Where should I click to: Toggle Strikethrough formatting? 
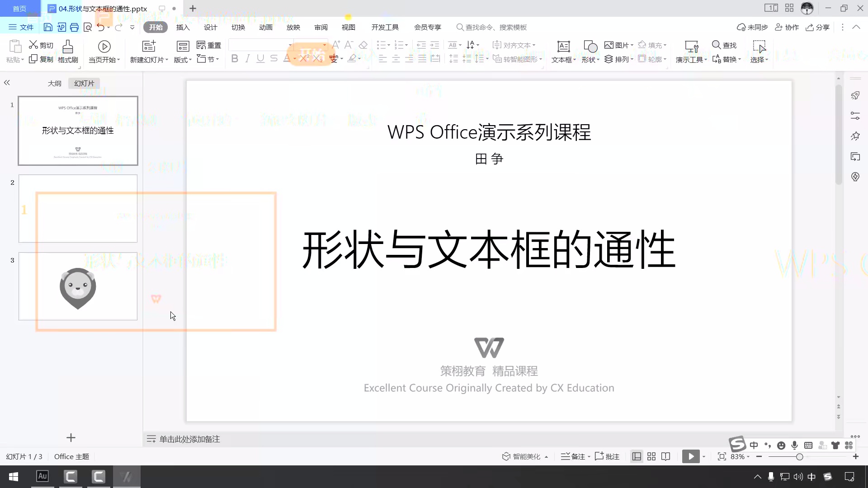[x=274, y=58]
